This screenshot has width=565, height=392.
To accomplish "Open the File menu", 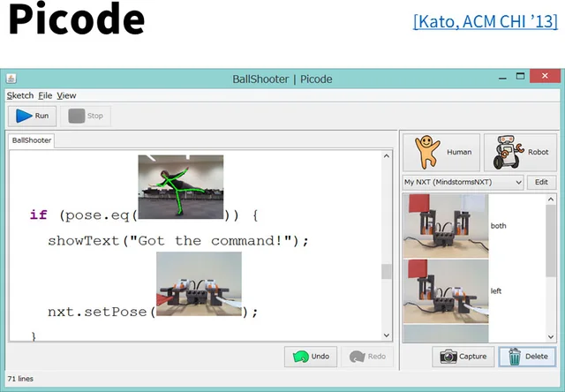I will coord(45,95).
